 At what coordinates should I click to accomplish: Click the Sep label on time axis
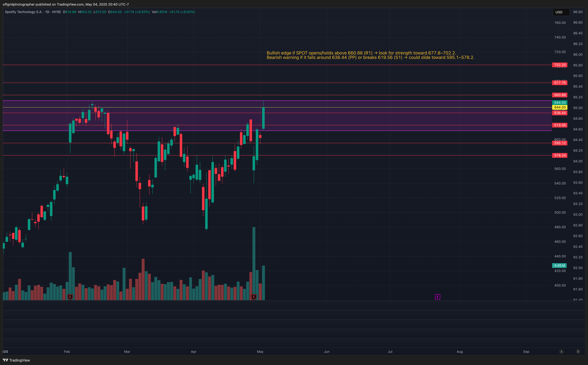pos(526,352)
